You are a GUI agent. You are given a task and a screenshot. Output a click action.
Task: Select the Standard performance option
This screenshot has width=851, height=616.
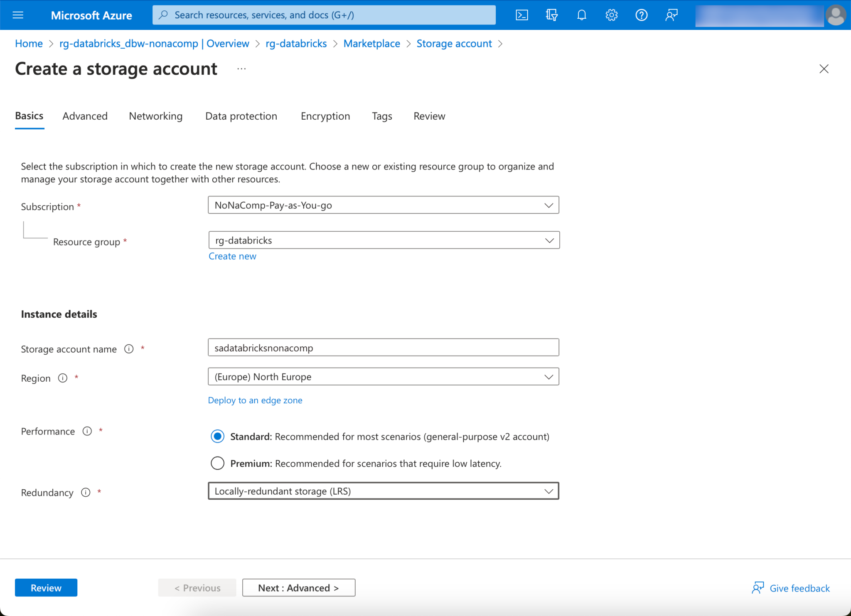point(217,436)
